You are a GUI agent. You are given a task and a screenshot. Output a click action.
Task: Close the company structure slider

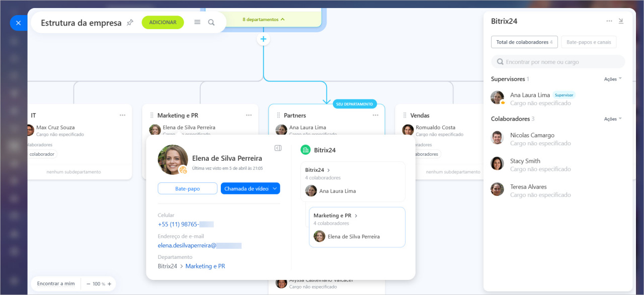(18, 23)
